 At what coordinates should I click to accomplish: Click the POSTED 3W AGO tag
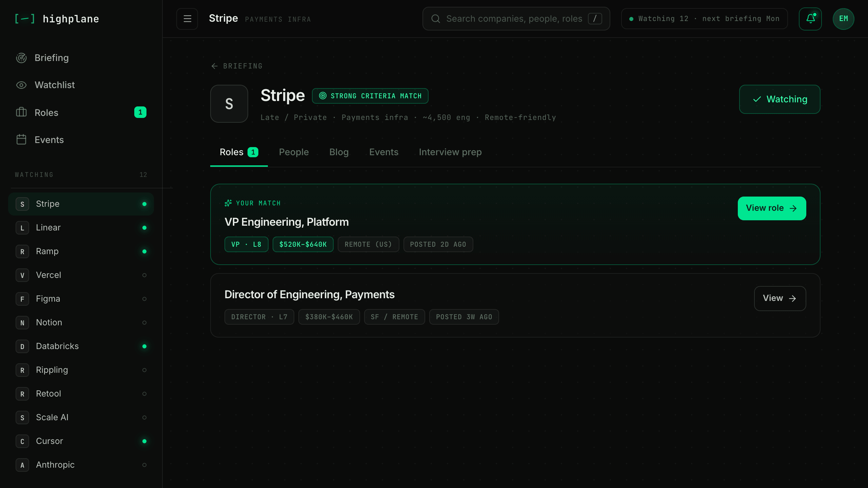click(464, 317)
